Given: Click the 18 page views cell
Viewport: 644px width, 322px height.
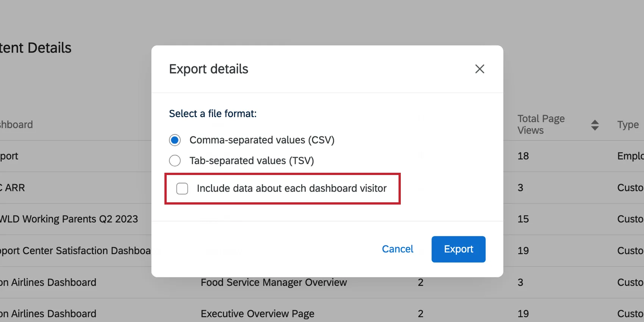Looking at the screenshot, I should pyautogui.click(x=523, y=156).
